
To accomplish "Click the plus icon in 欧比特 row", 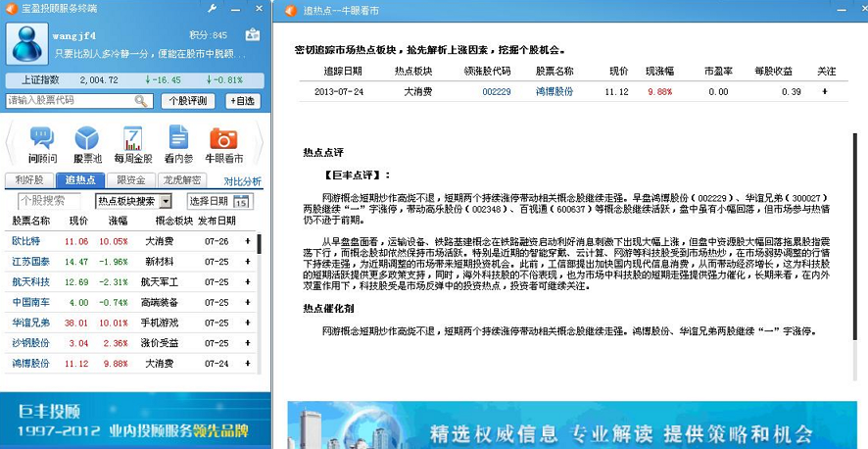I will point(248,241).
